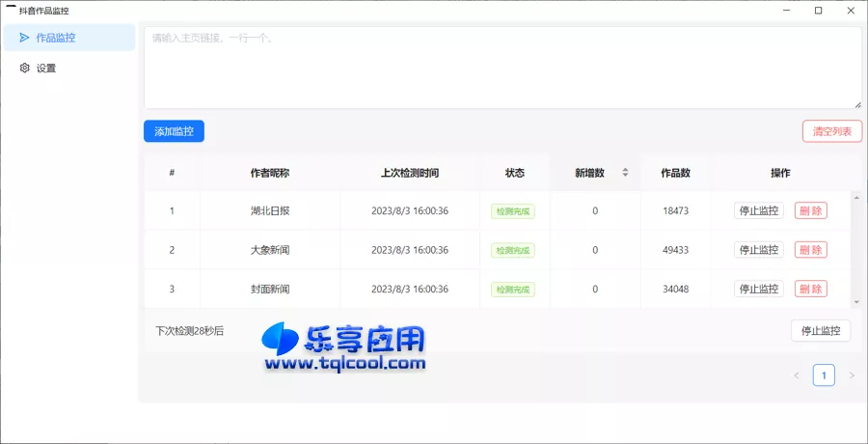
Task: Click the row number 1 cell
Action: (x=172, y=210)
